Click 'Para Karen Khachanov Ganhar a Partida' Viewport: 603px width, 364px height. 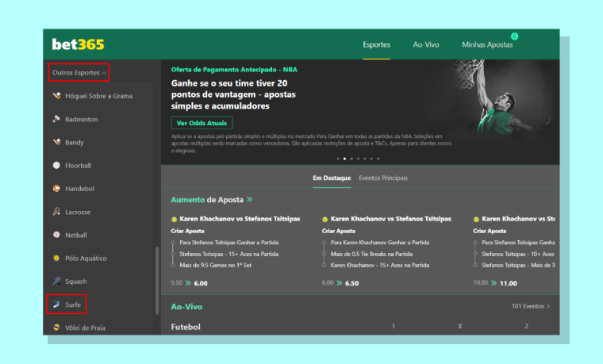(x=380, y=243)
